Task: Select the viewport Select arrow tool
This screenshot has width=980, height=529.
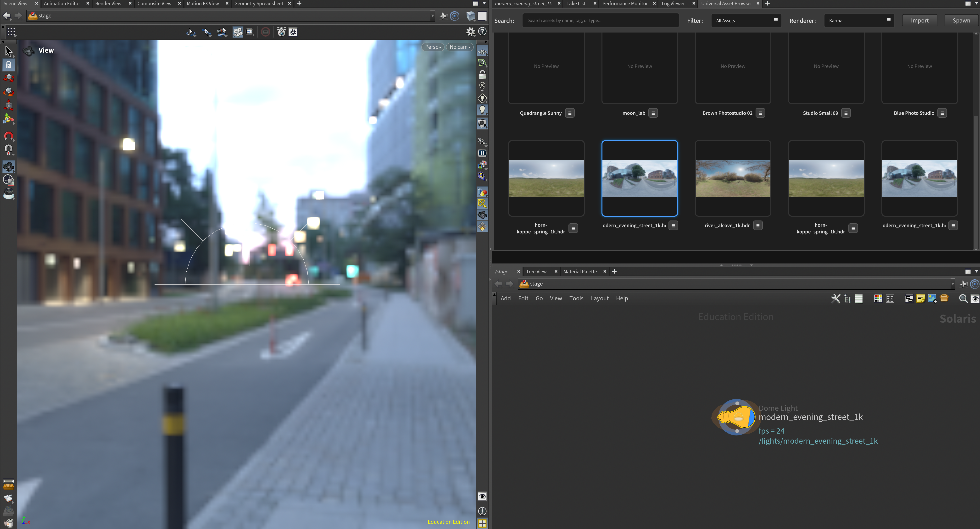Action: (x=8, y=50)
